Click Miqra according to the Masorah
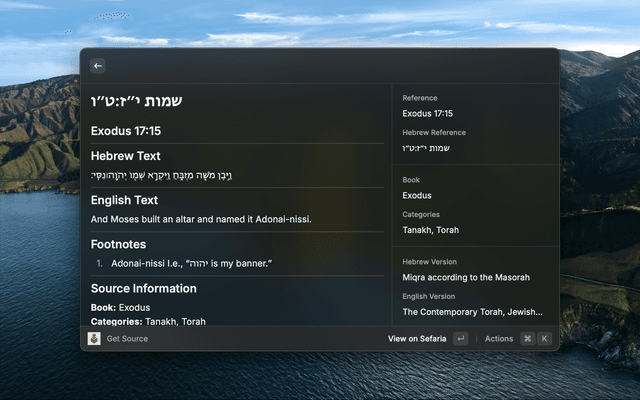Viewport: 640px width, 400px height. click(x=466, y=277)
